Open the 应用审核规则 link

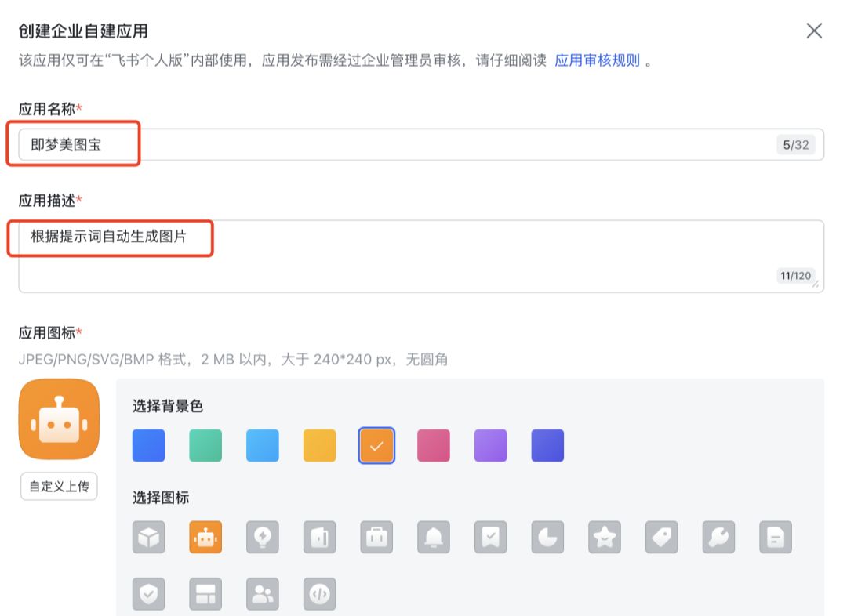click(597, 60)
